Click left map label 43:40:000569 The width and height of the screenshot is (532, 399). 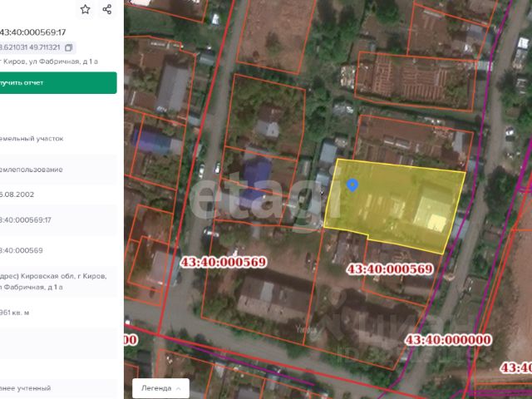pos(224,262)
